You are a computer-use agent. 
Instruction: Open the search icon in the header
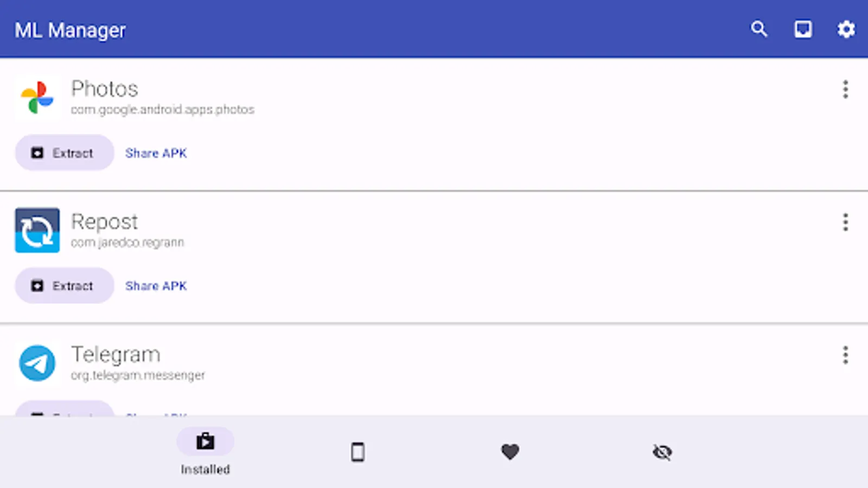coord(759,29)
